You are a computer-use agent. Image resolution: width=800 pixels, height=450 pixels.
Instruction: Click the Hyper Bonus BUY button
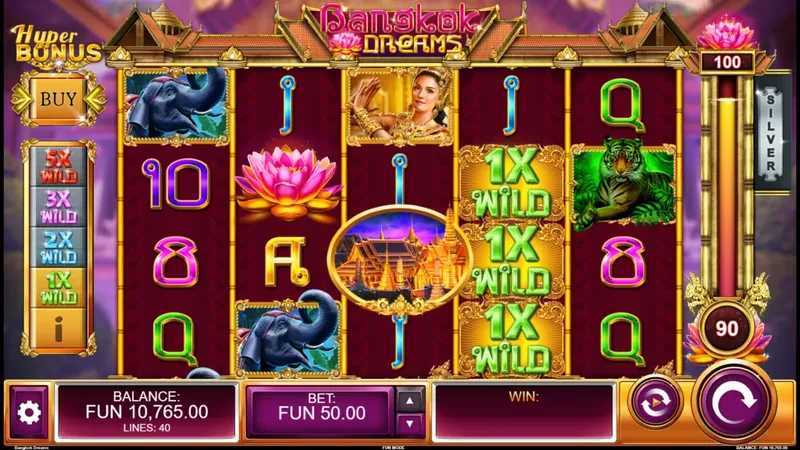[x=59, y=99]
